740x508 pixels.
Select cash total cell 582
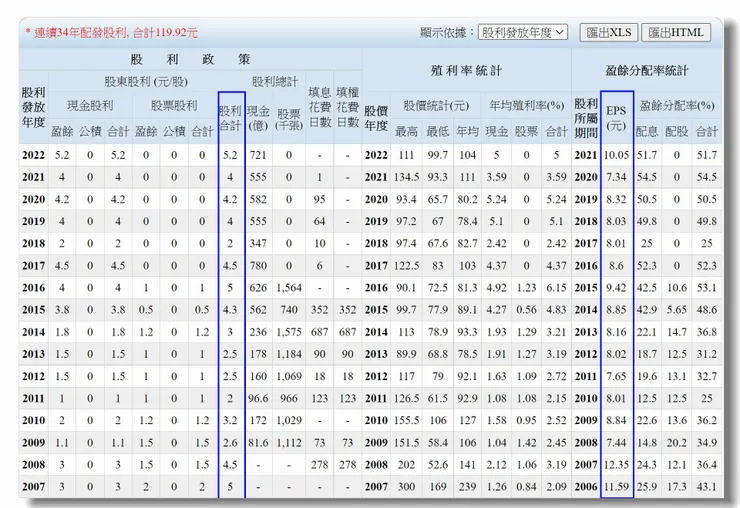[258, 199]
